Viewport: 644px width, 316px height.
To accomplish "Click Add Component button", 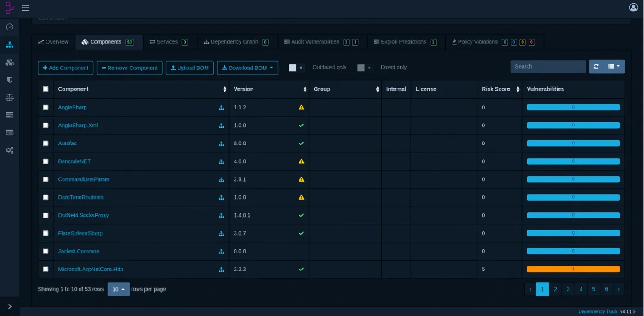I will coord(66,68).
